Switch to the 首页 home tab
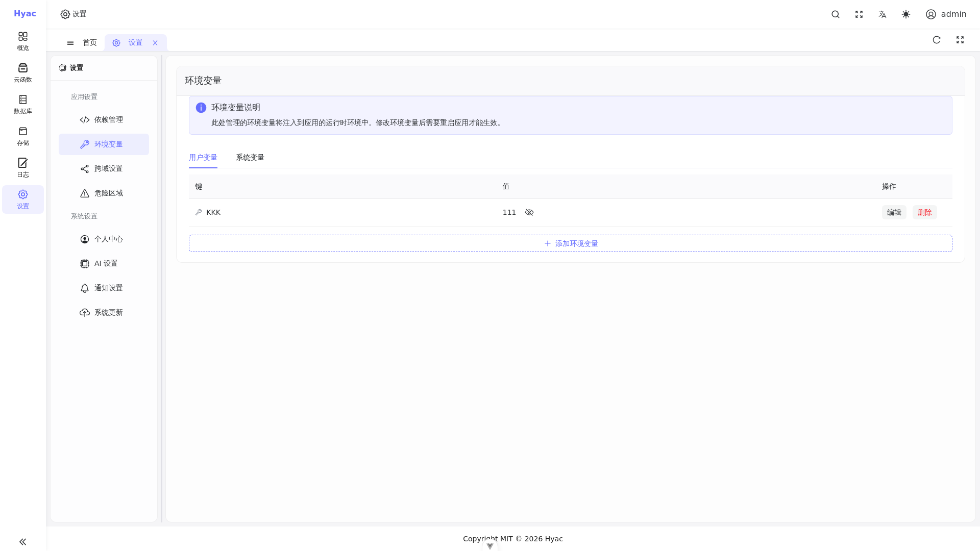The image size is (980, 551). (x=90, y=43)
